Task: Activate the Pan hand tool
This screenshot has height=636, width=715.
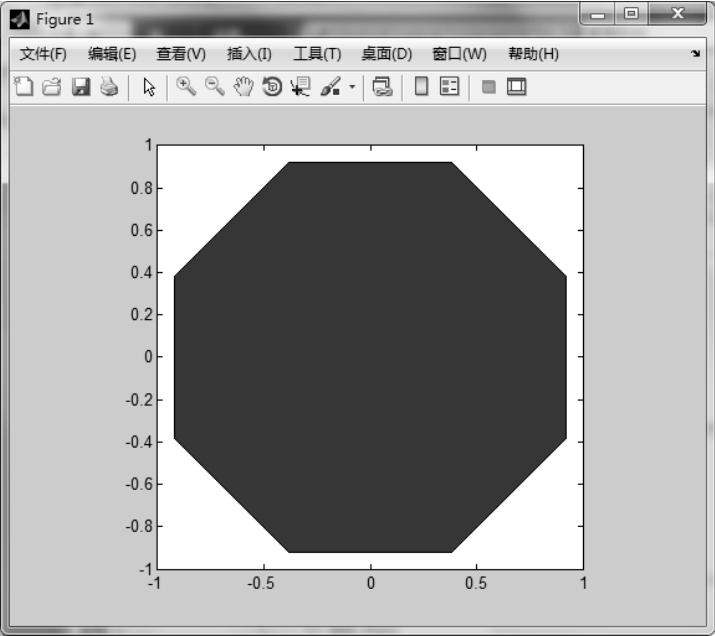Action: [x=243, y=88]
